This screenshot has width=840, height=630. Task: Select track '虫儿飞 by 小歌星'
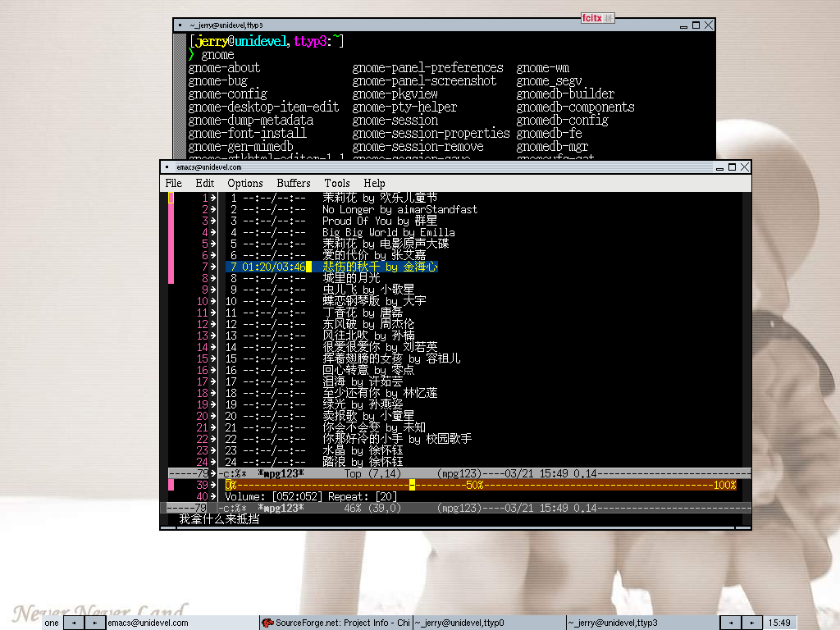coord(368,290)
